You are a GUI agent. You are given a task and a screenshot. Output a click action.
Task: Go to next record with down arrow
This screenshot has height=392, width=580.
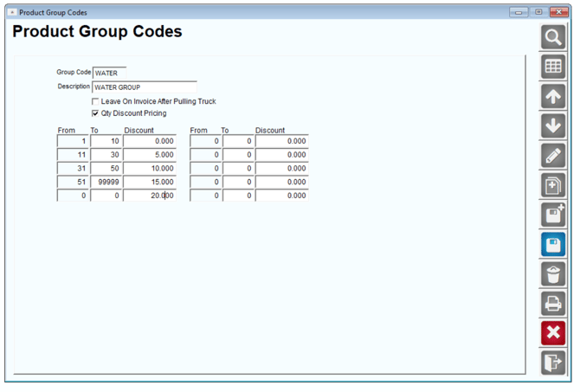coord(553,125)
